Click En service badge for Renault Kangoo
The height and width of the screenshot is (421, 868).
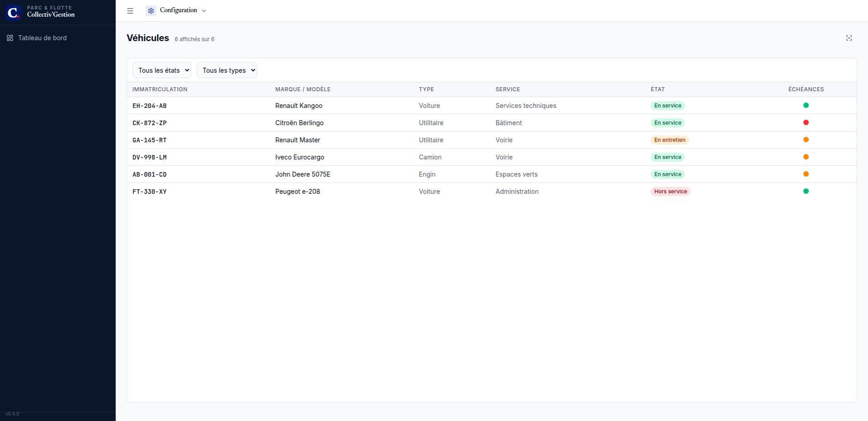(x=668, y=106)
